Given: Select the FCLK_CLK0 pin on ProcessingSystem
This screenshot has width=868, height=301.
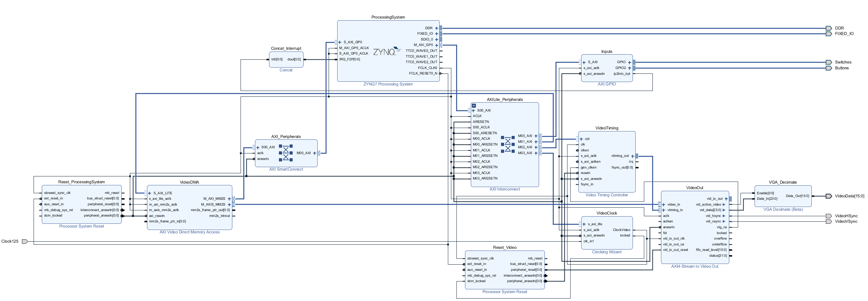Looking at the screenshot, I should 427,68.
